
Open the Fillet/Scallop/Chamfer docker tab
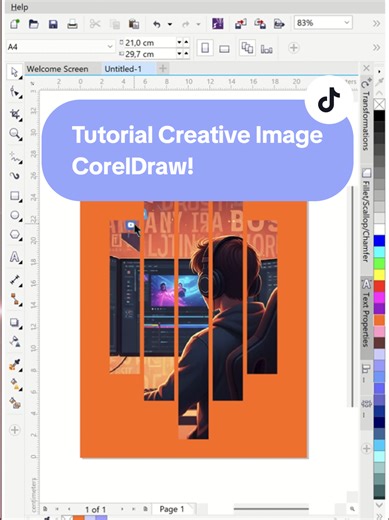366,215
